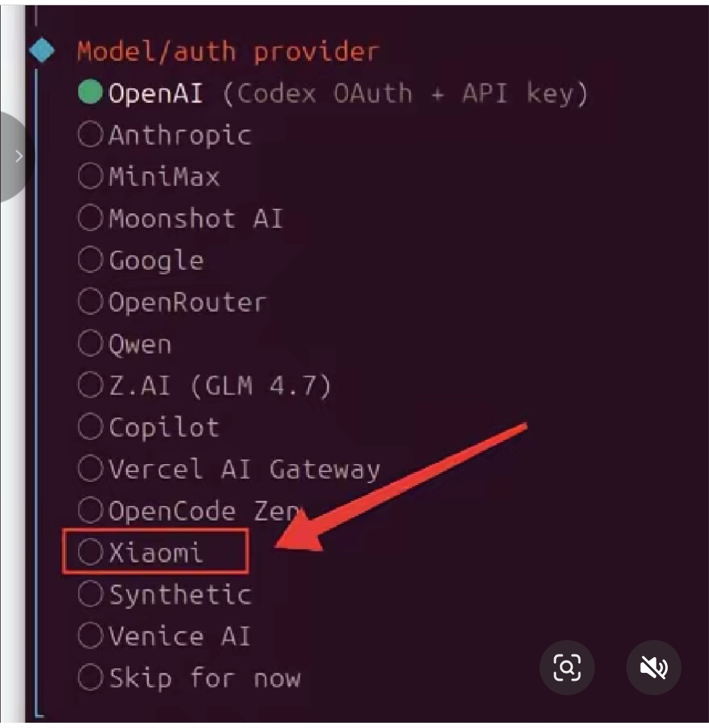Viewport: 709px width, 728px height.
Task: Pick the OpenCode Zen option
Action: click(x=91, y=511)
